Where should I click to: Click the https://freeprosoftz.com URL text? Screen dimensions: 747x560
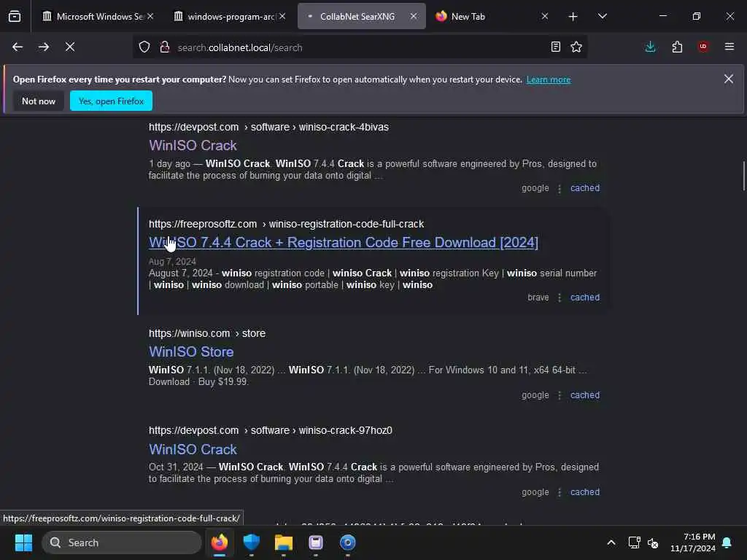tap(286, 224)
